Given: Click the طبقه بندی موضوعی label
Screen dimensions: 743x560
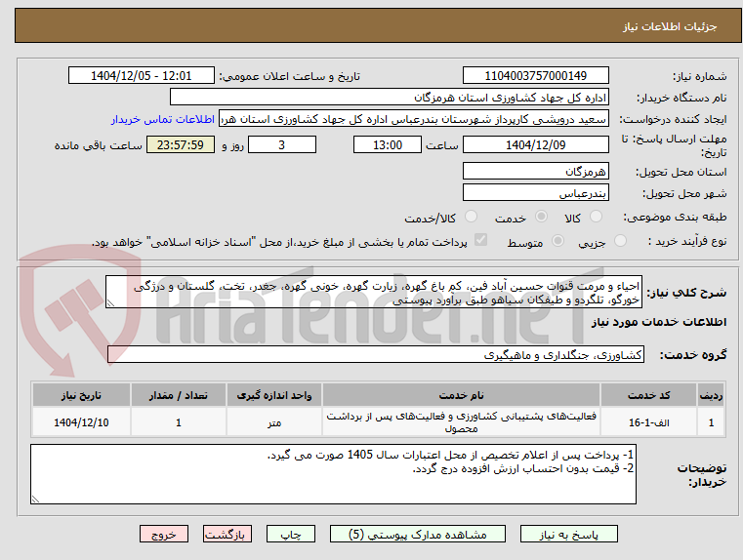Looking at the screenshot, I should pyautogui.click(x=676, y=218).
